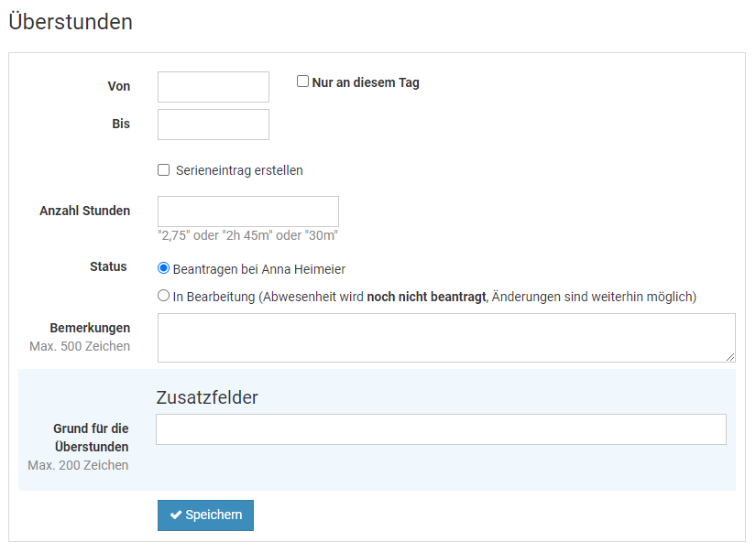
Task: Click the resize handle of Bemerkungen textarea
Action: coord(730,357)
